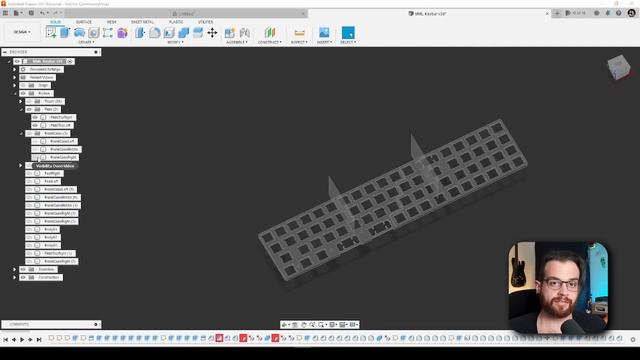Click the Joint icon in the Assemble group
This screenshot has width=640, height=360.
point(244,33)
